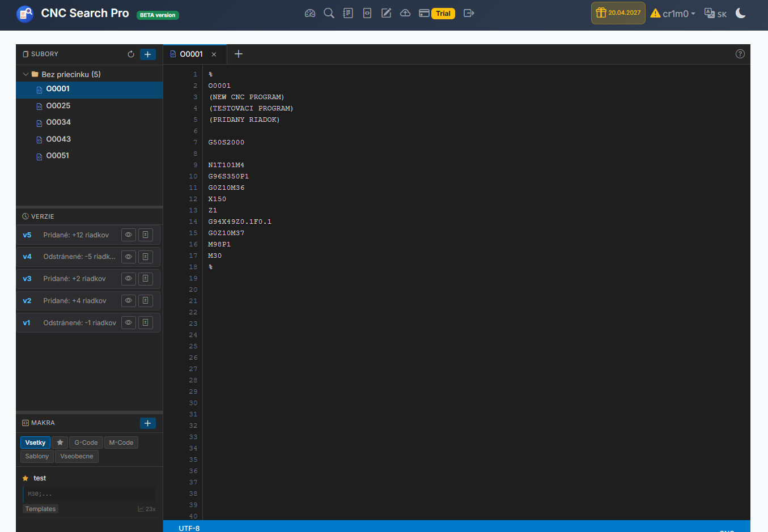The width and height of the screenshot is (768, 532).
Task: Click the pencil edit icon in header
Action: (386, 13)
